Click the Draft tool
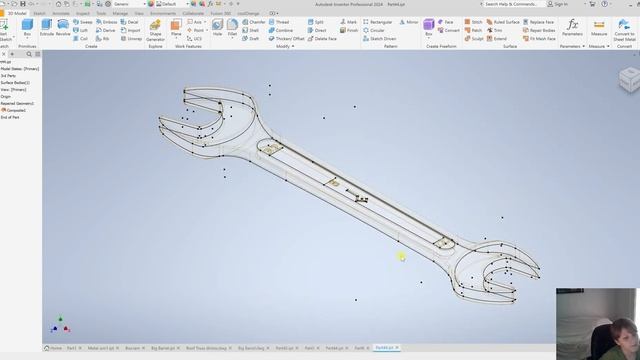This screenshot has width=640, height=360. [x=251, y=38]
